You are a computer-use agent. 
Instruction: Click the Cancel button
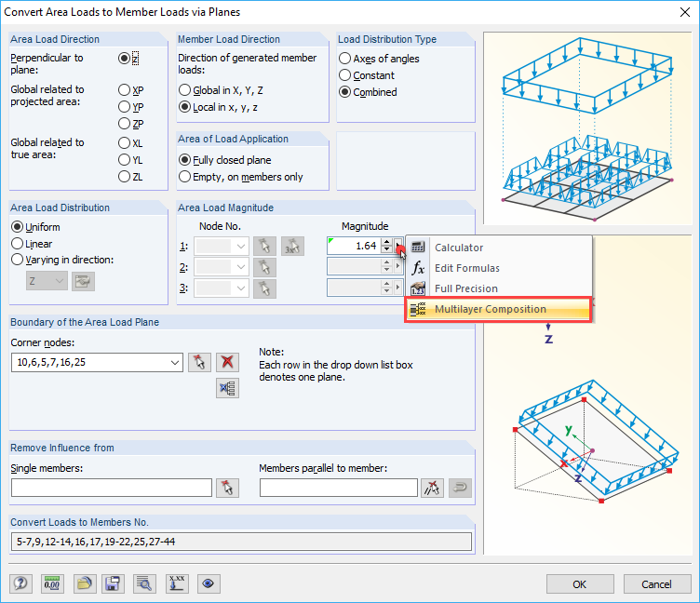click(656, 584)
